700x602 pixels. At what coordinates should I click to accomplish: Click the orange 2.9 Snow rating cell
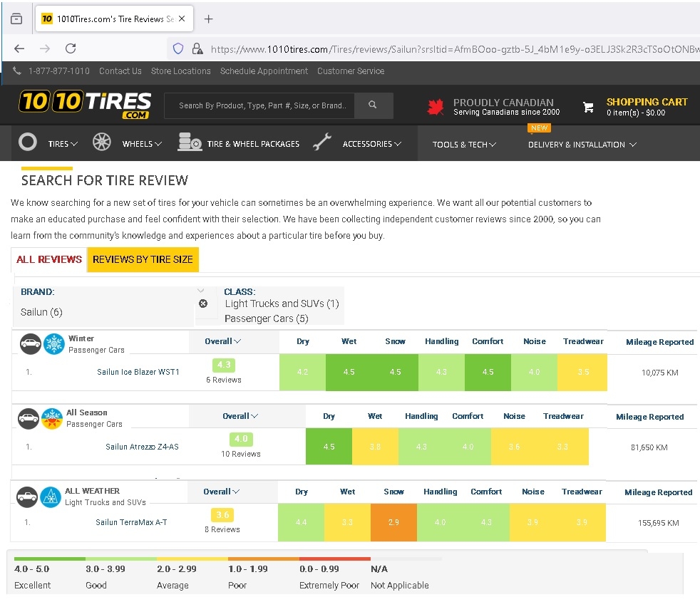click(x=393, y=523)
